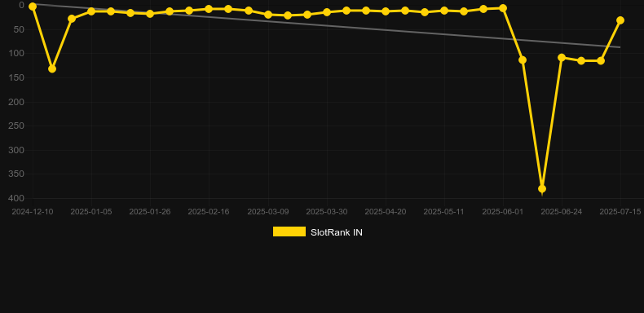
Task: Select the December dip data point near 130
Action: (x=52, y=68)
